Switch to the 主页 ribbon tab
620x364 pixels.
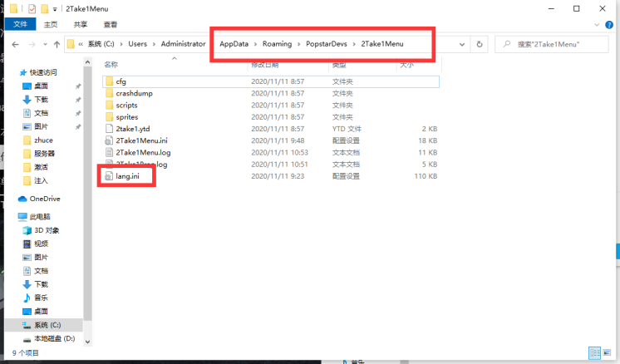pos(51,24)
